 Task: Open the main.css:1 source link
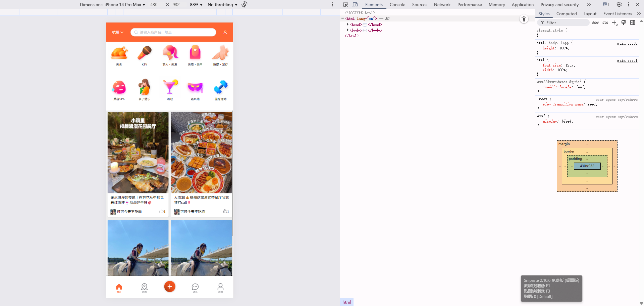point(627,60)
